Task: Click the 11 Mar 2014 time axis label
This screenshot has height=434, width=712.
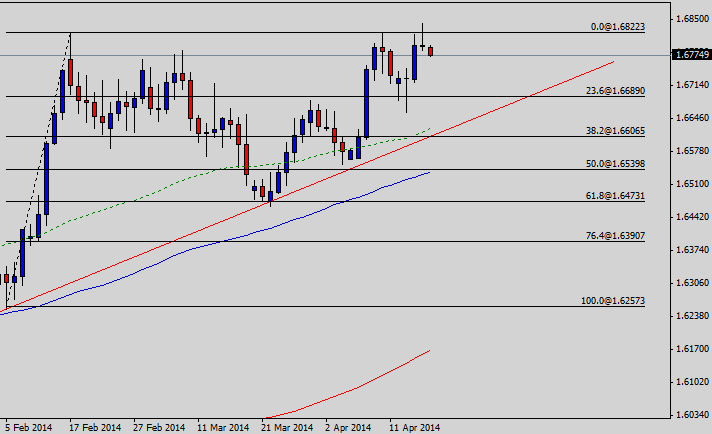Action: tap(222, 426)
